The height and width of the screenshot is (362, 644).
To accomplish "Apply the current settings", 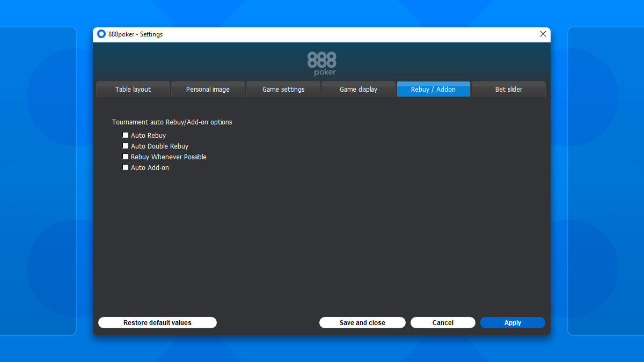I will [x=513, y=322].
